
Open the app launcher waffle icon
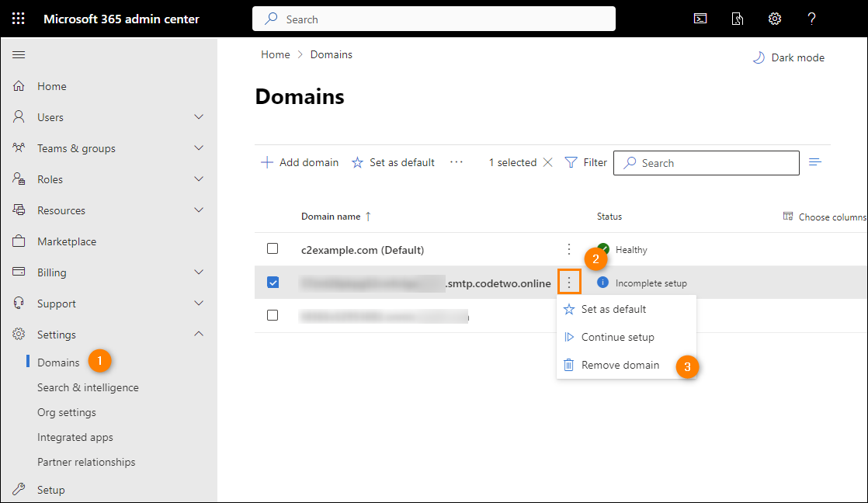click(19, 19)
